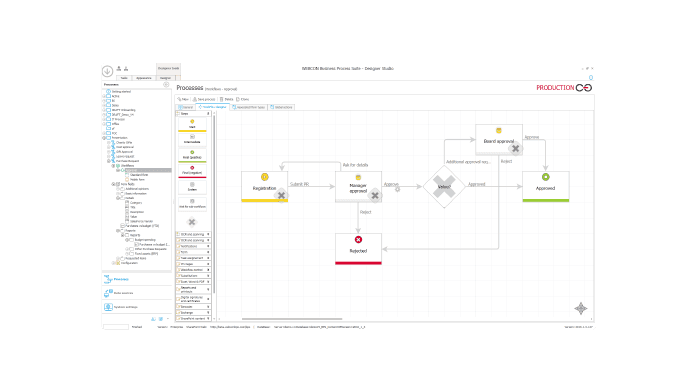This screenshot has width=689, height=386.
Task: Select the Manager approval step
Action: coord(358,187)
